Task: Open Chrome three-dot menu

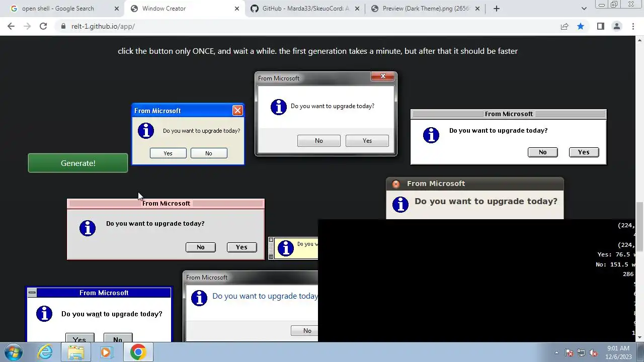Action: point(633,26)
